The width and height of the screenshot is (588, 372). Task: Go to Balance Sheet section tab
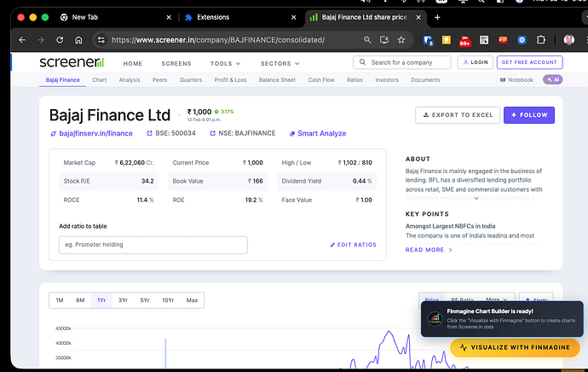pyautogui.click(x=277, y=80)
